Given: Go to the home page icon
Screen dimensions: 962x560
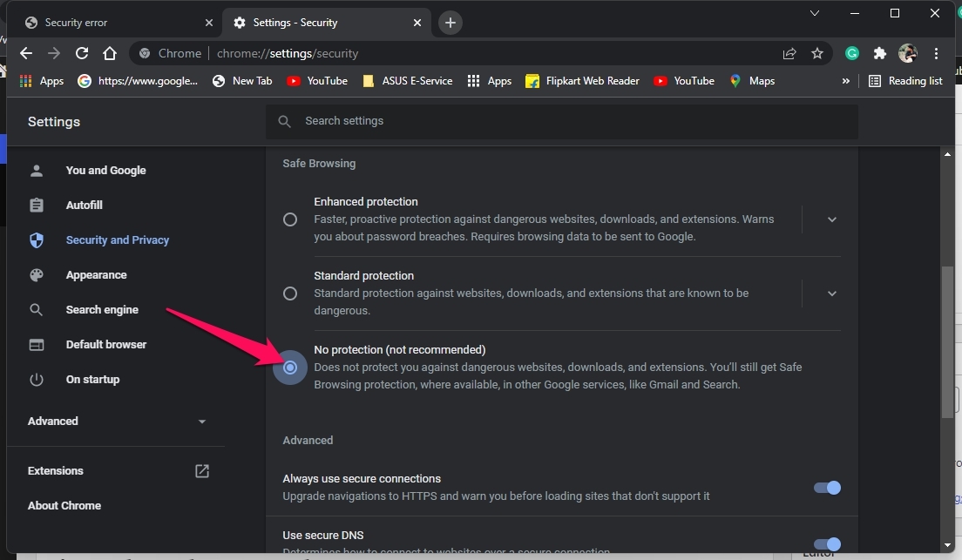Looking at the screenshot, I should 110,53.
